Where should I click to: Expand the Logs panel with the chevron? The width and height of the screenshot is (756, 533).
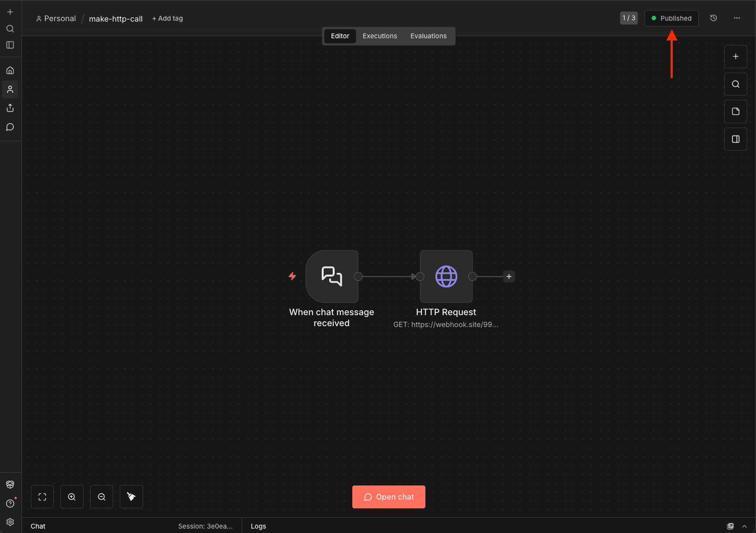pos(745,526)
